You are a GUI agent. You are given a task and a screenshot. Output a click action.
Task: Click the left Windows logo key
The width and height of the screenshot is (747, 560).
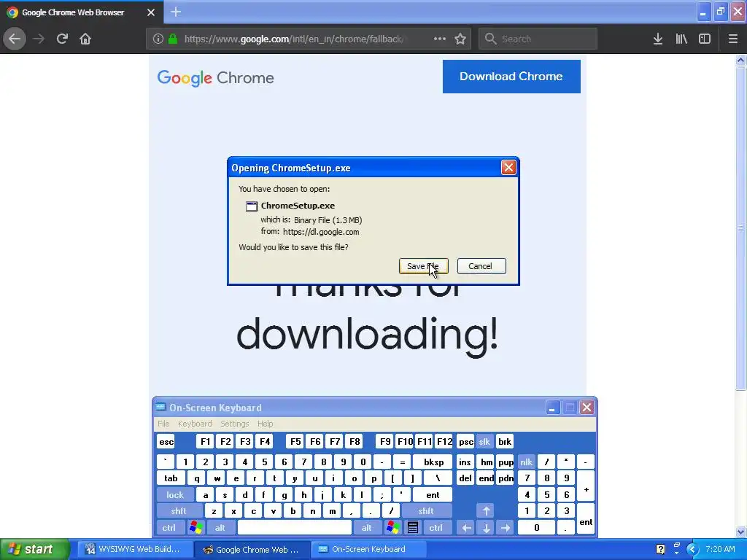pyautogui.click(x=196, y=528)
